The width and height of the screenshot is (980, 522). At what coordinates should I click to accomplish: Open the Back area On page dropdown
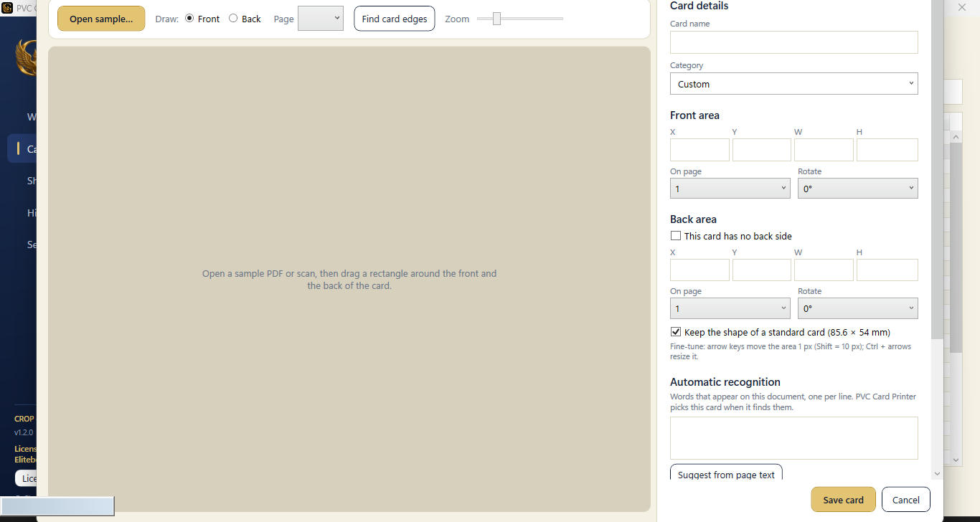point(730,308)
